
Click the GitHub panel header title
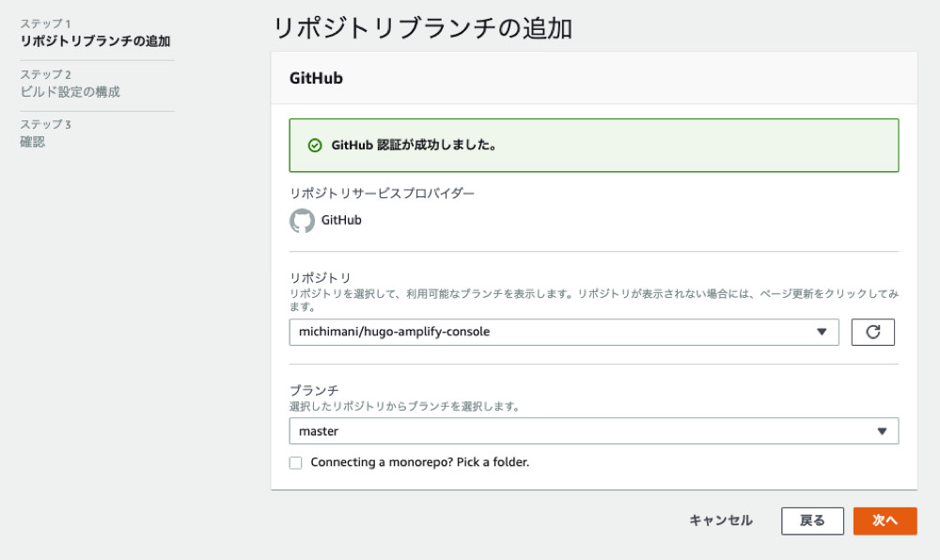click(x=316, y=78)
